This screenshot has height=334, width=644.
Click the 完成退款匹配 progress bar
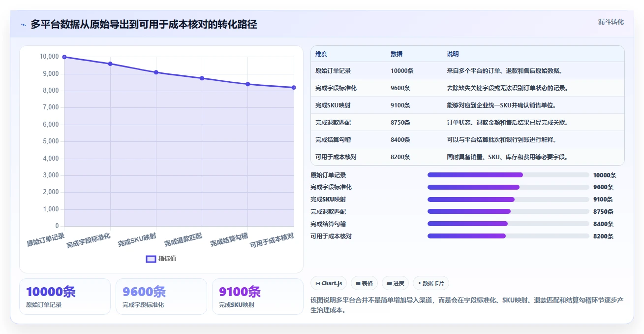coord(508,211)
